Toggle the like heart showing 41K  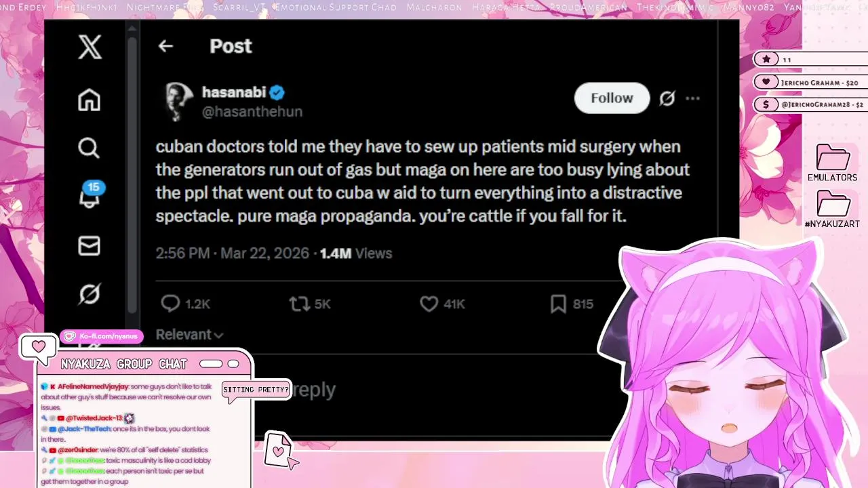coord(429,304)
